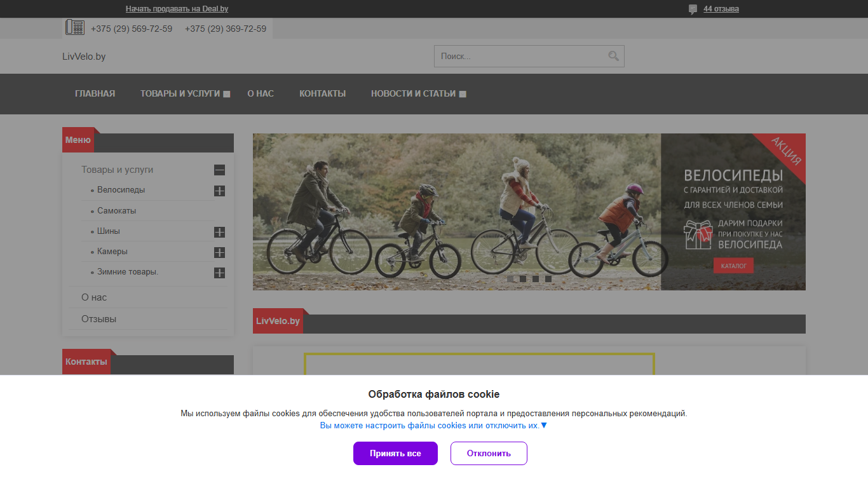Open Товары и услуги sidebar heading
Image resolution: width=868 pixels, height=488 pixels.
pyautogui.click(x=117, y=170)
